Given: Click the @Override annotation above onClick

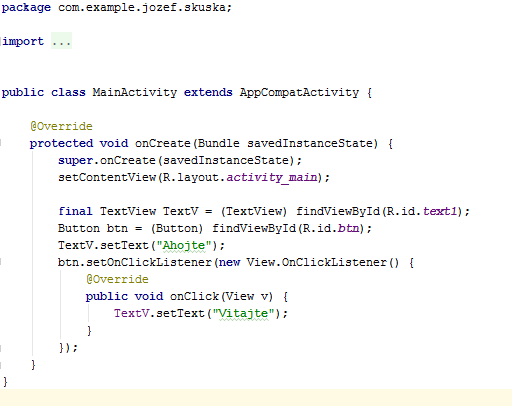Looking at the screenshot, I should click(x=117, y=279).
